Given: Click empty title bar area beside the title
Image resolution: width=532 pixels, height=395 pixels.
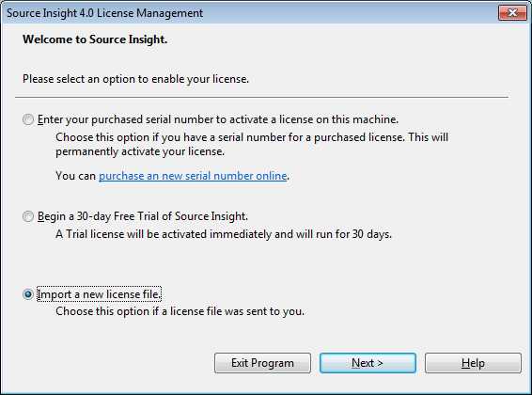Looking at the screenshot, I should [x=350, y=13].
